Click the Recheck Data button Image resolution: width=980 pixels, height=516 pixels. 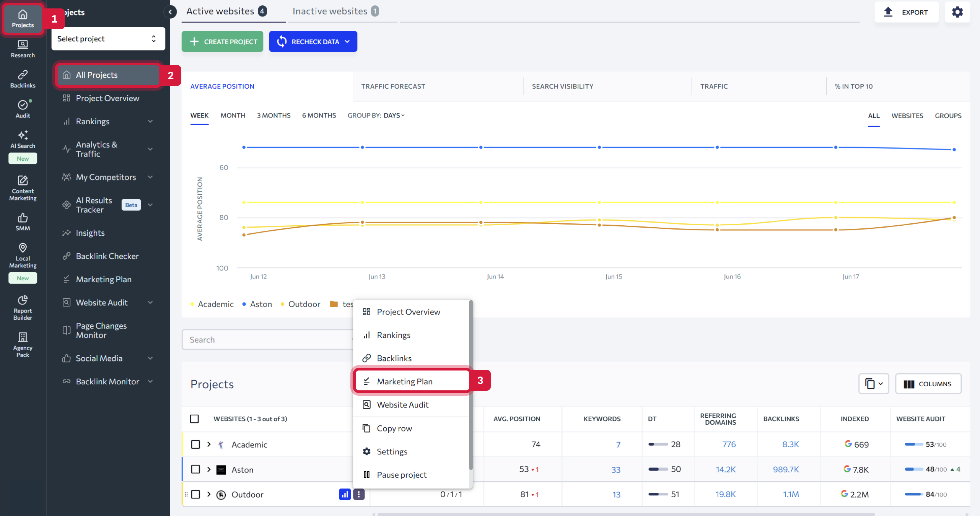(313, 41)
